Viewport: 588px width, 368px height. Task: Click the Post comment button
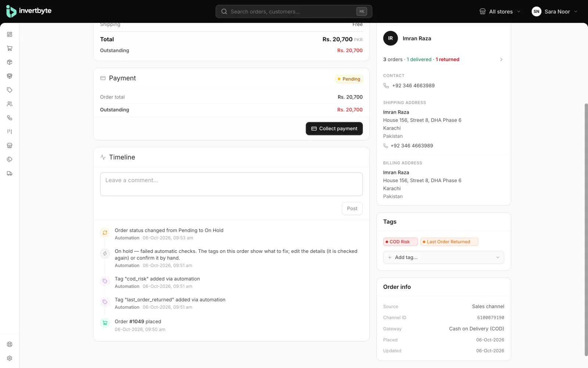[352, 208]
